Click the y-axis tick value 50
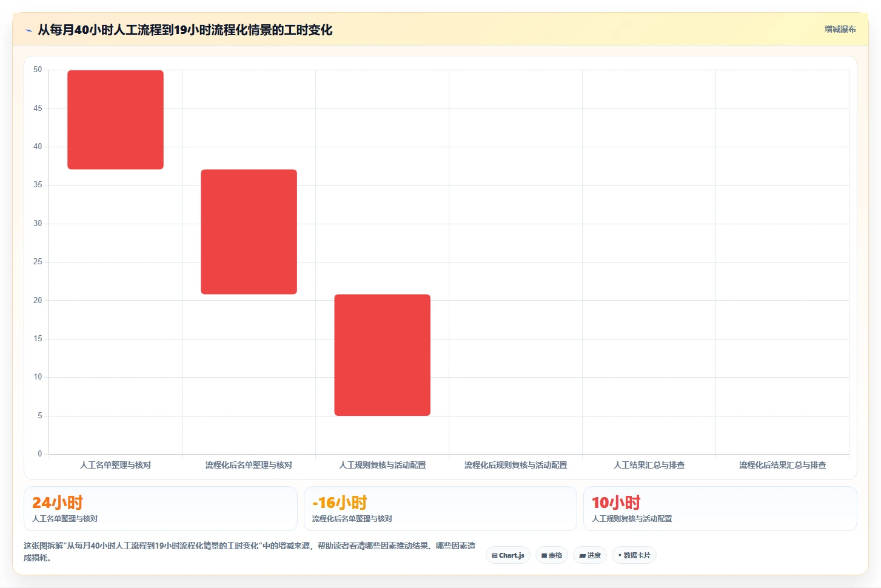Viewport: 881px width, 588px height. [x=38, y=70]
